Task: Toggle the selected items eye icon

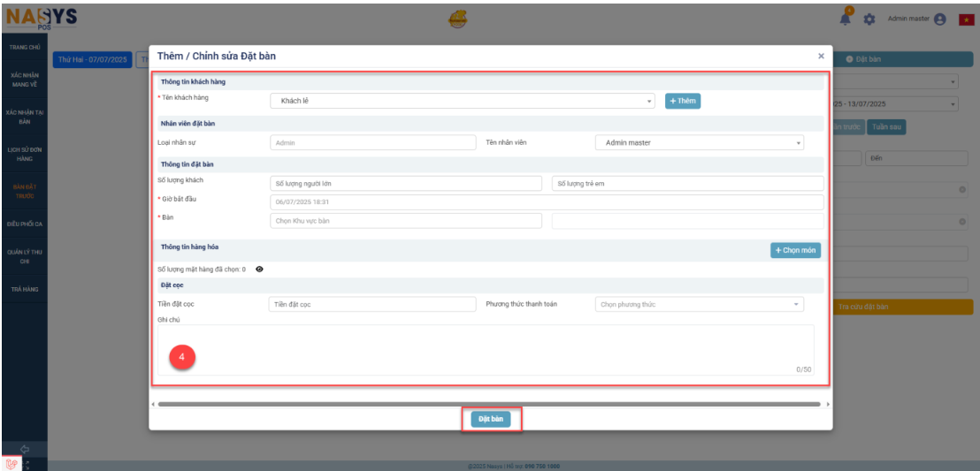Action: tap(259, 269)
